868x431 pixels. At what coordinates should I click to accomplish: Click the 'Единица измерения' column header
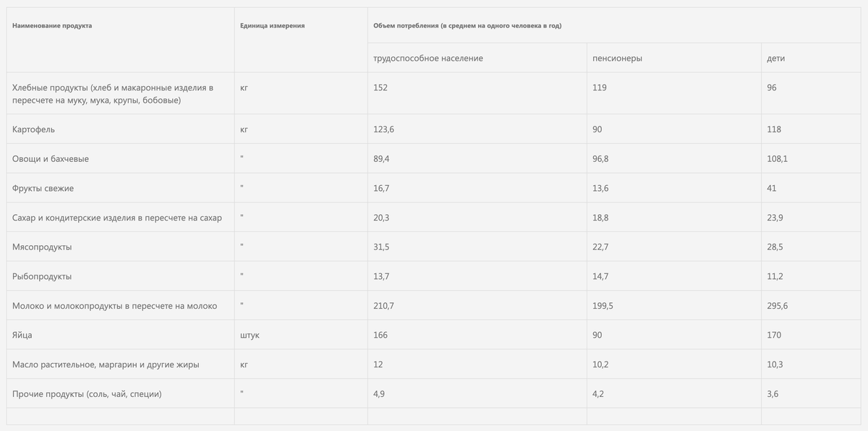(272, 26)
